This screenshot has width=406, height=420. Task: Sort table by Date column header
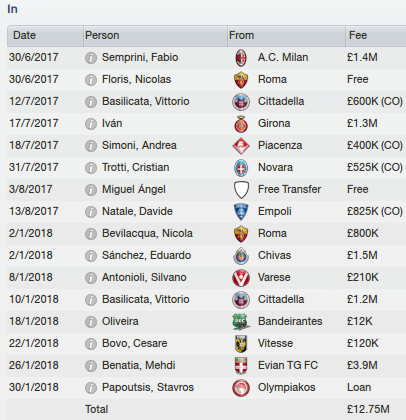(45, 36)
